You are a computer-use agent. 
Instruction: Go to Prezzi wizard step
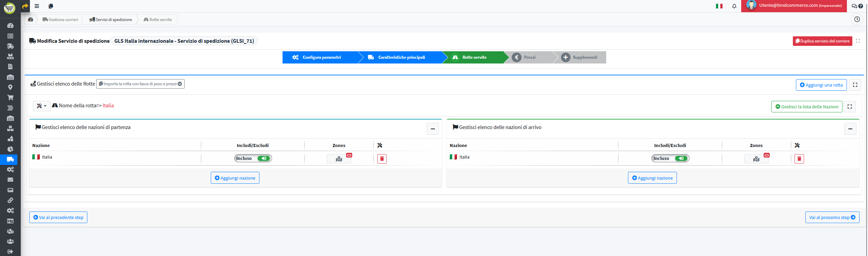(529, 57)
